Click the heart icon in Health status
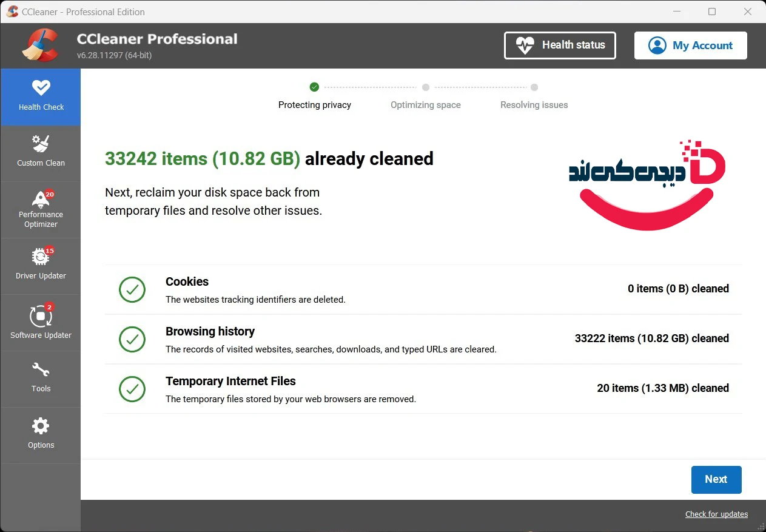The width and height of the screenshot is (766, 532). 525,45
